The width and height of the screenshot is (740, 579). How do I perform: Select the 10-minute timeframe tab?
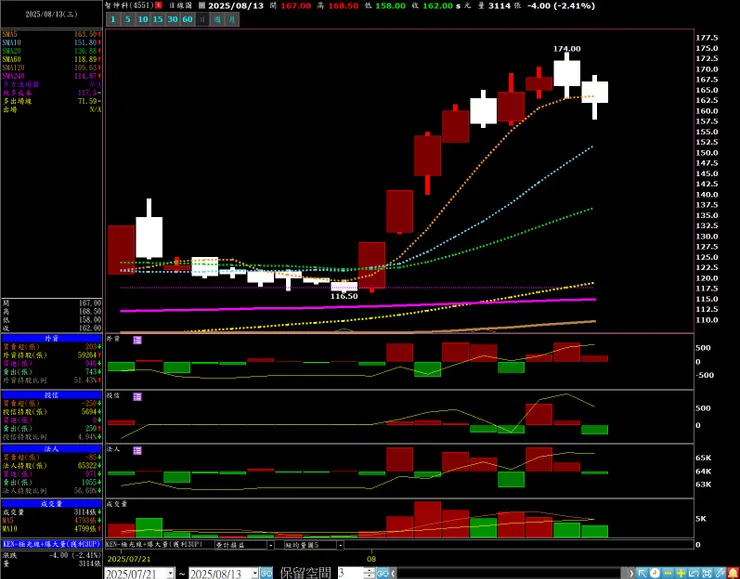pyautogui.click(x=143, y=19)
